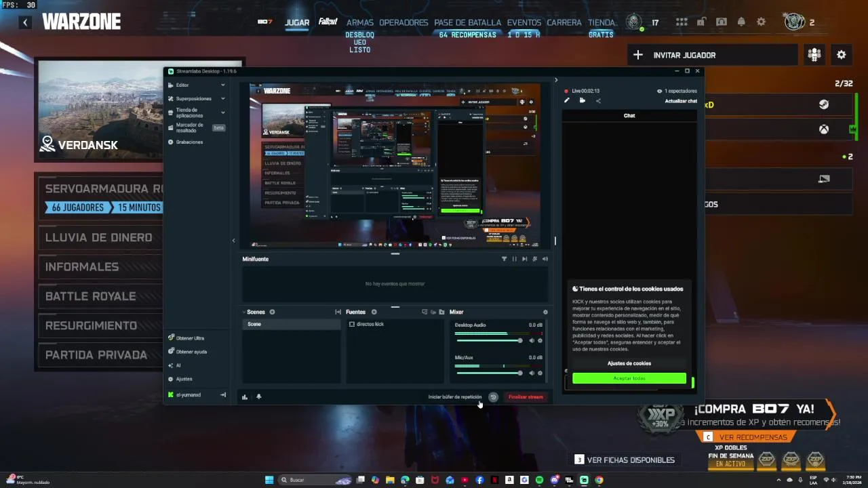Open PASE DE BATALLA tab in Warzone
This screenshot has width=868, height=488.
(x=468, y=22)
